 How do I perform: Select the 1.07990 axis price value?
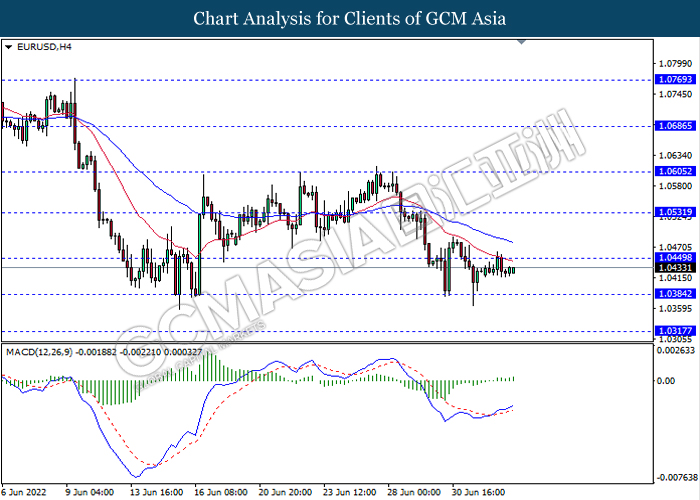click(675, 64)
